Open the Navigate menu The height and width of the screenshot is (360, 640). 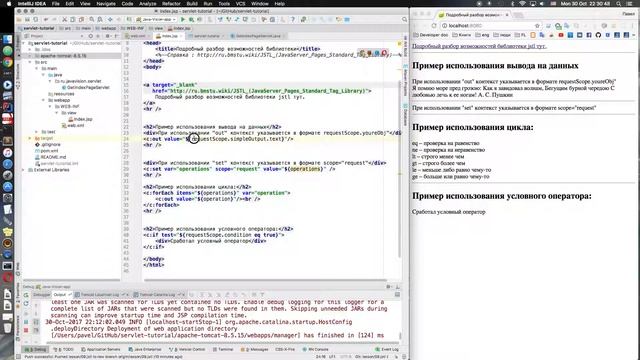click(106, 4)
